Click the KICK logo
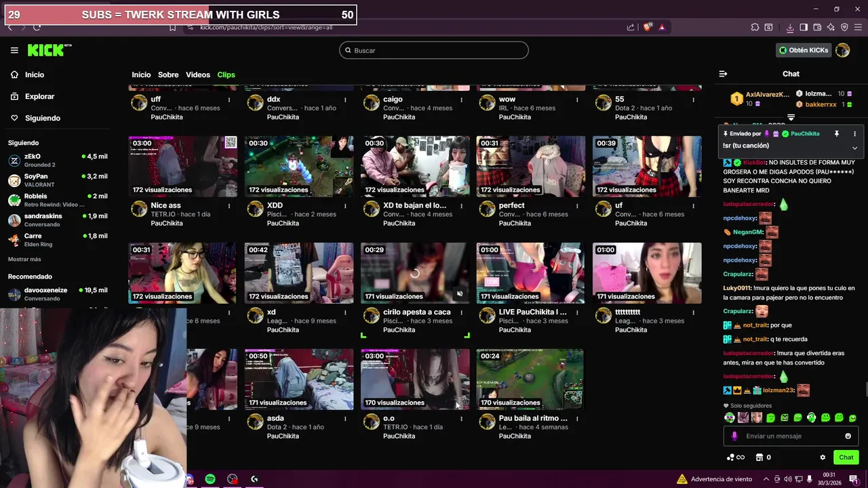Image resolution: width=868 pixels, height=488 pixels. pyautogui.click(x=49, y=50)
